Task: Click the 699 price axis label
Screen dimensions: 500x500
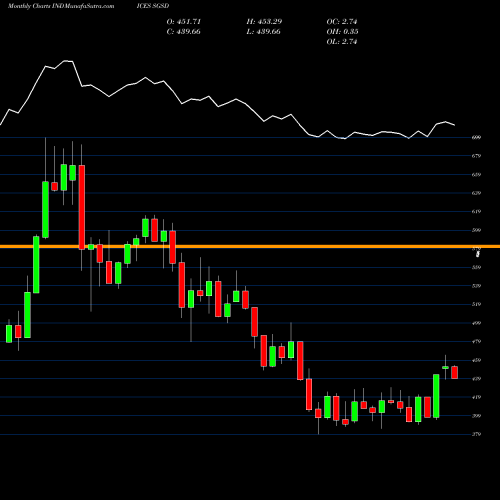Action: (476, 137)
